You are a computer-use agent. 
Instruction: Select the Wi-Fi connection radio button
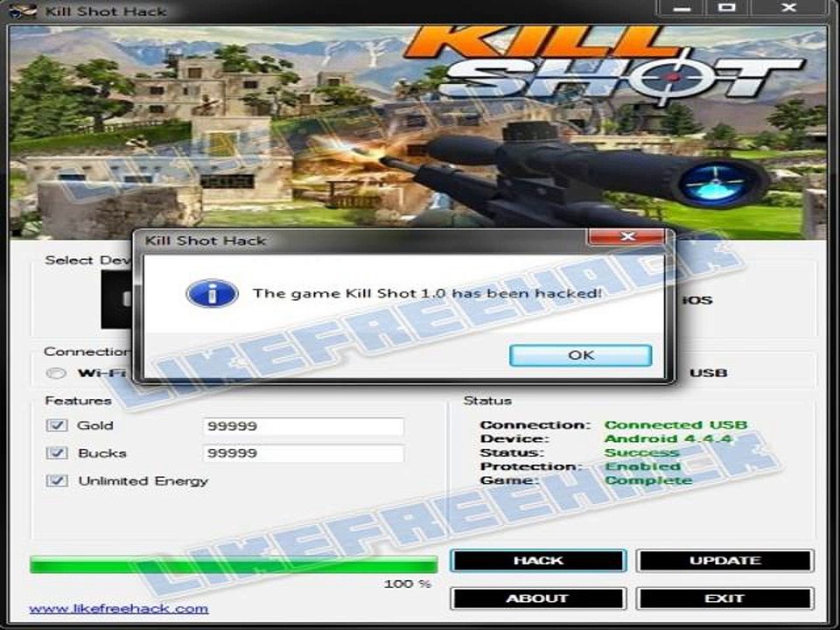pyautogui.click(x=56, y=374)
